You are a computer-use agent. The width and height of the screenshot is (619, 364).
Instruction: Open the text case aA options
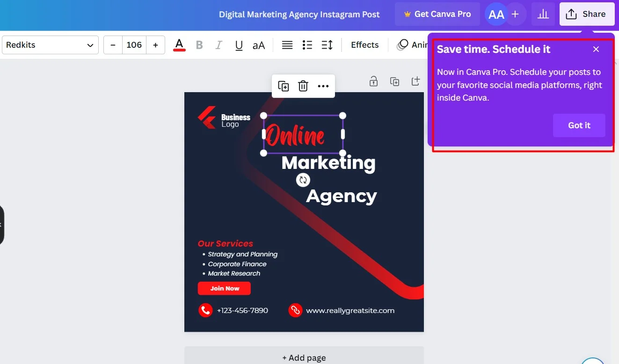(x=259, y=44)
